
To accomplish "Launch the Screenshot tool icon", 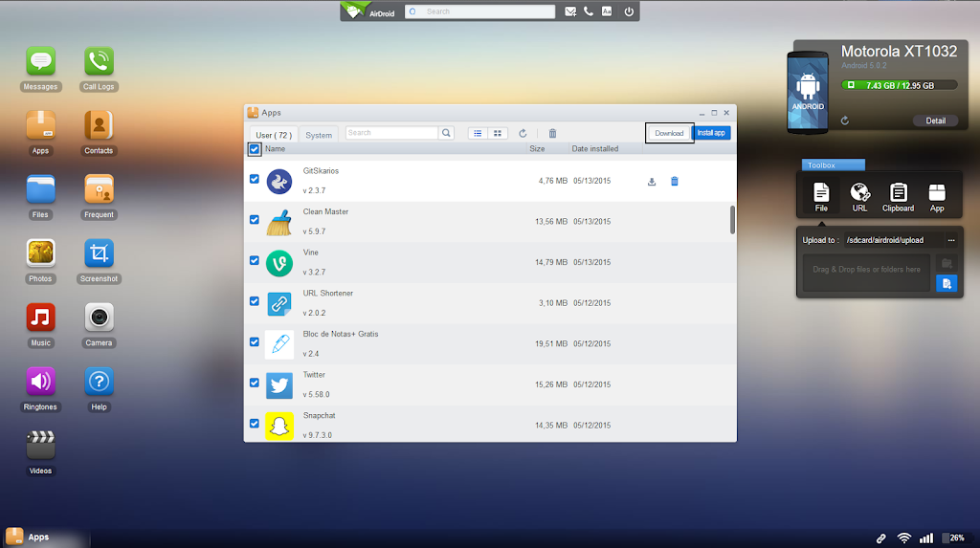I will click(x=99, y=254).
